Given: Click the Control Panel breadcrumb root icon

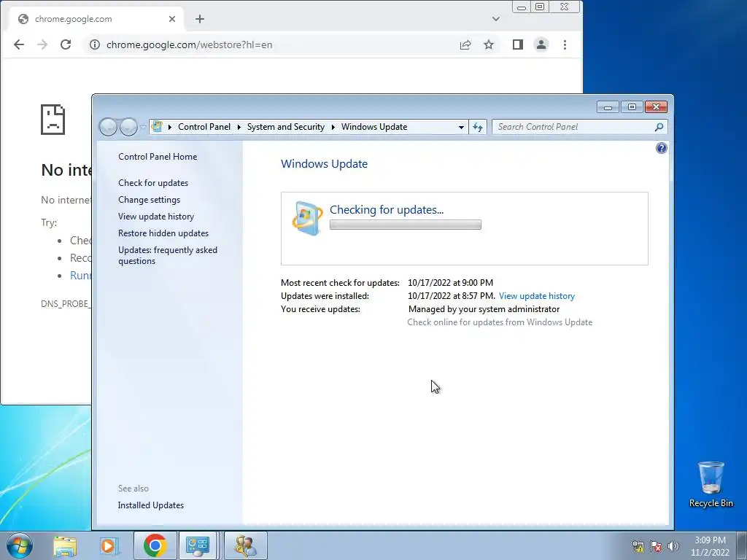Looking at the screenshot, I should tap(157, 127).
